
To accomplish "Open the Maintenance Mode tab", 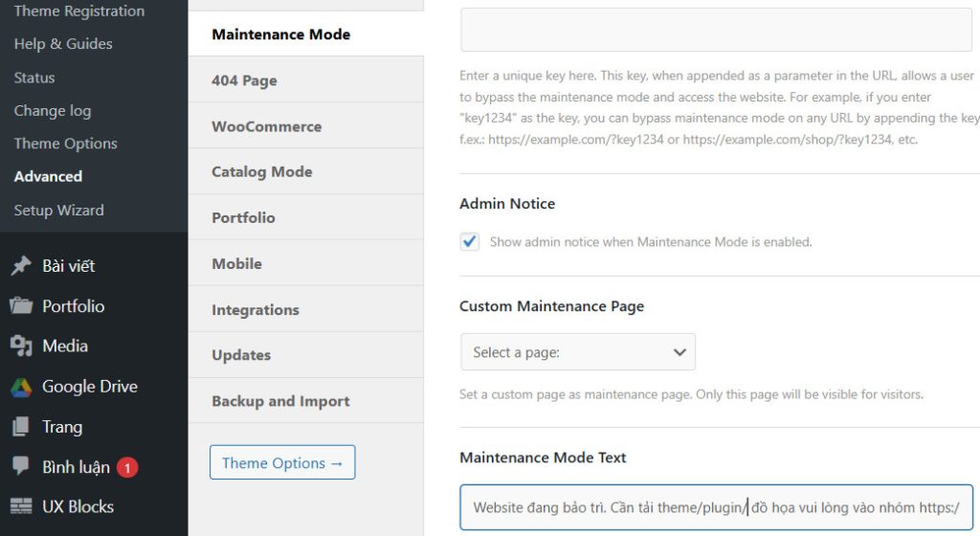I will 305,33.
